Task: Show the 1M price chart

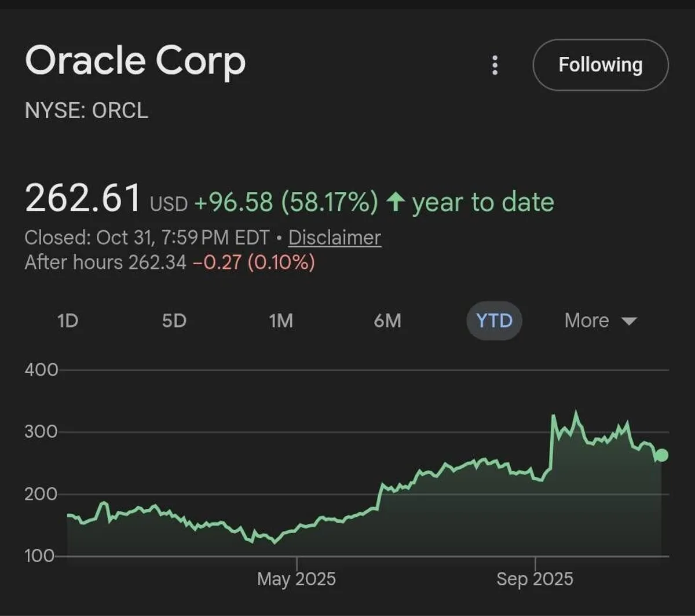Action: [x=281, y=320]
